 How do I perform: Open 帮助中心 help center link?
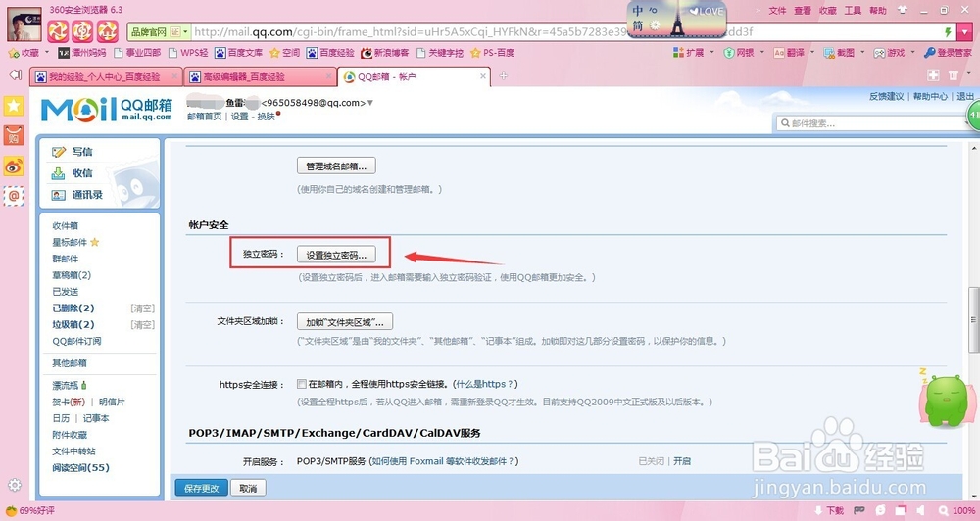[x=930, y=96]
